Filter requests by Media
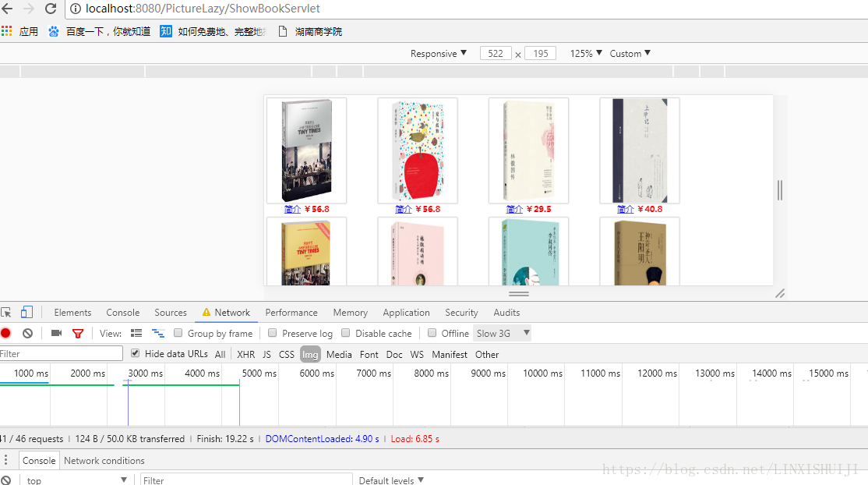Screen dimensions: 868x485 tap(339, 354)
